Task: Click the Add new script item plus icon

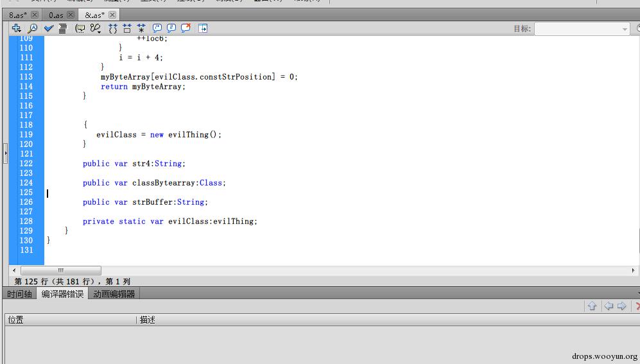Action: pyautogui.click(x=16, y=28)
